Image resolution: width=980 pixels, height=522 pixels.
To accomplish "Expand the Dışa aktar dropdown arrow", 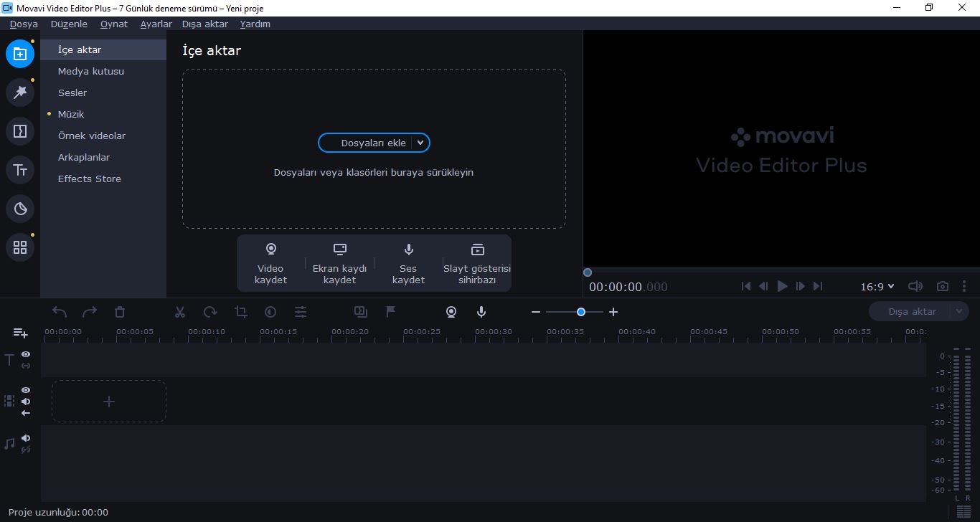I will tap(958, 311).
